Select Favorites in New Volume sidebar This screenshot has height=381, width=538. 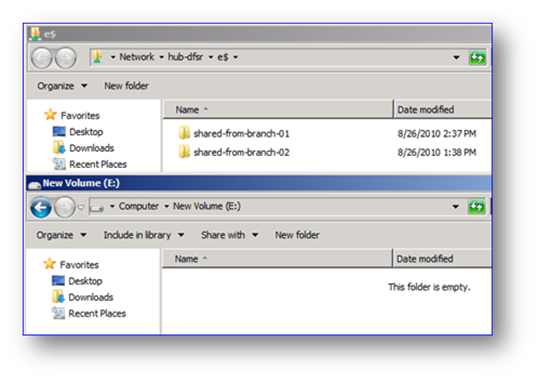tap(79, 265)
